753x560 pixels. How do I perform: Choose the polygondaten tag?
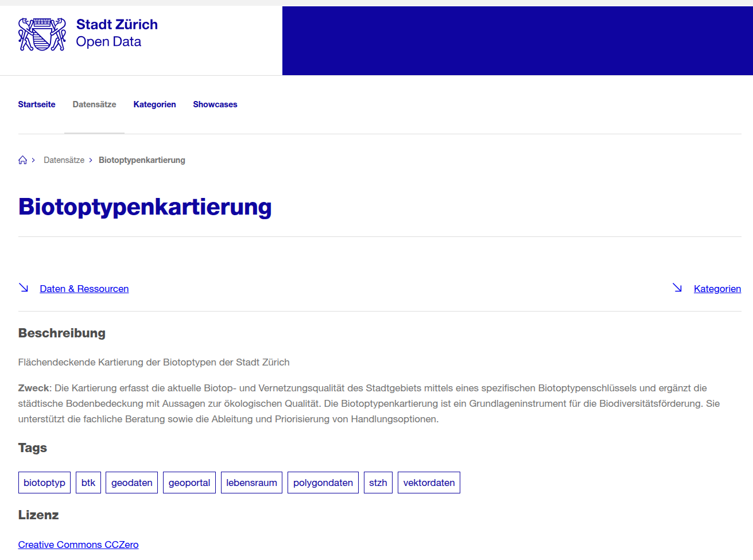323,483
